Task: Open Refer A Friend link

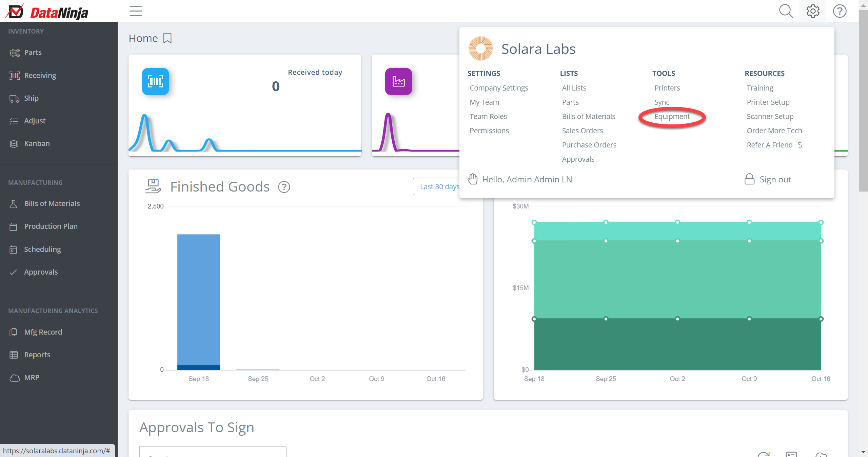Action: tap(769, 145)
